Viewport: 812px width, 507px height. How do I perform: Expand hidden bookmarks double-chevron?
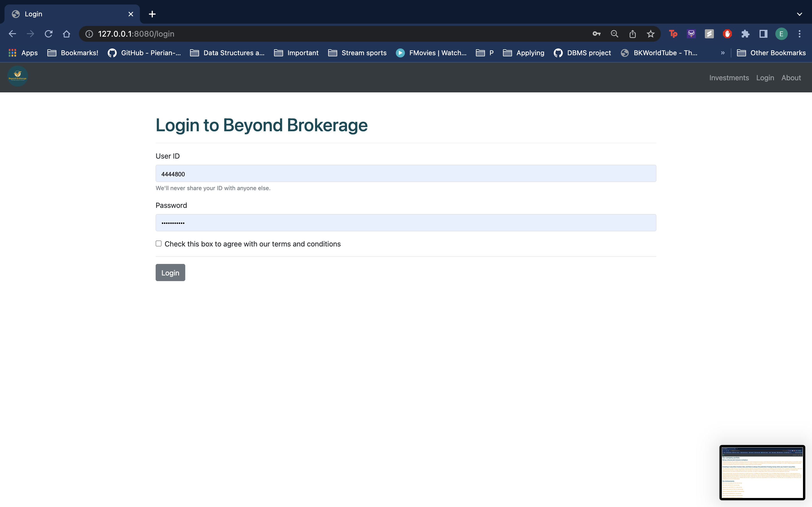click(723, 53)
